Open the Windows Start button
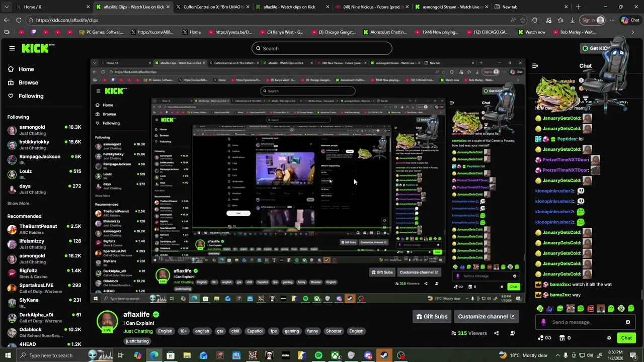644x362 pixels. coord(8,355)
